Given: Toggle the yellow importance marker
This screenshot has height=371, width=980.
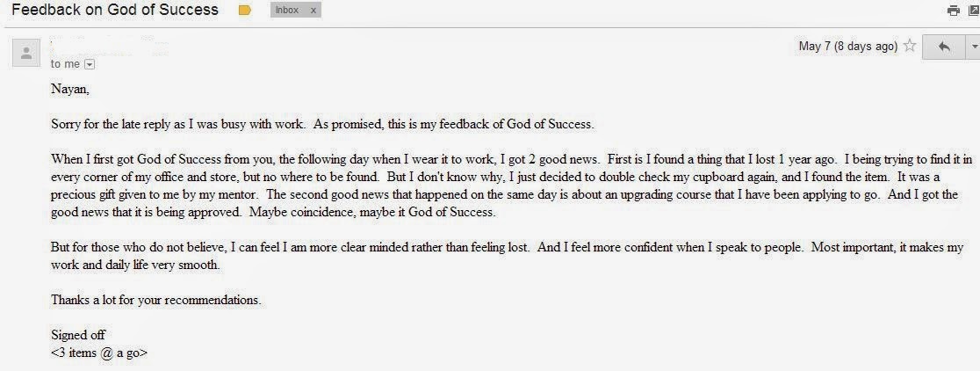Looking at the screenshot, I should pyautogui.click(x=245, y=10).
